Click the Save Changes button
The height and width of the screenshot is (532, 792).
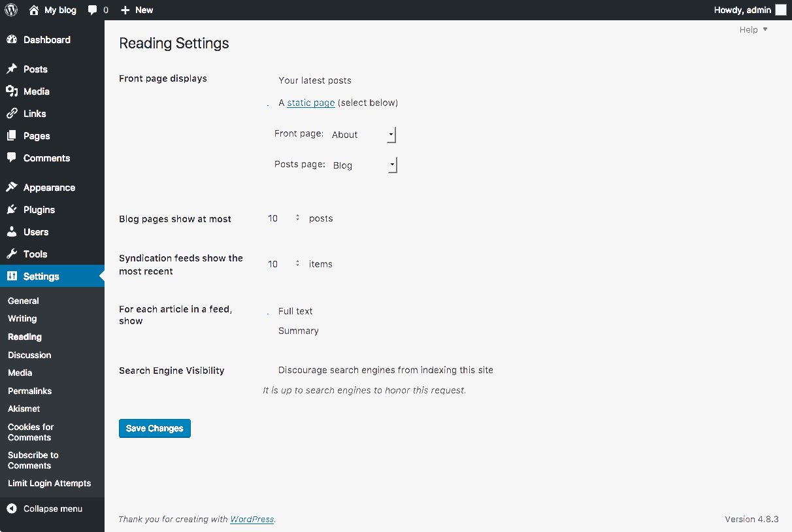click(155, 428)
